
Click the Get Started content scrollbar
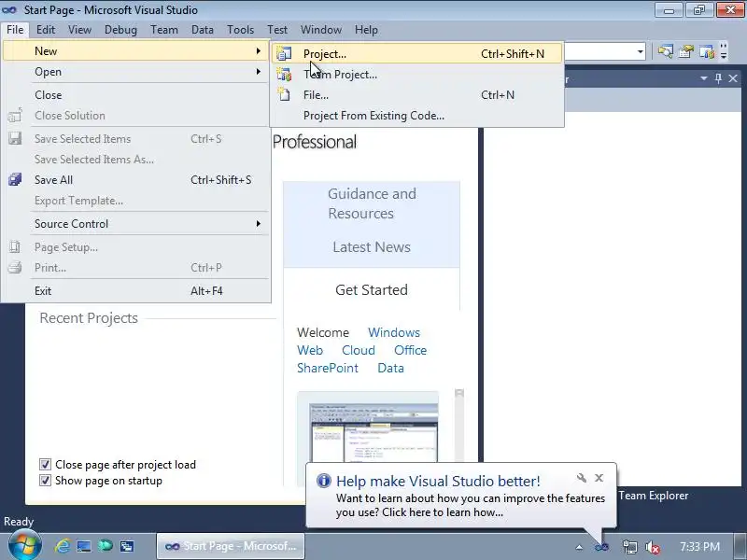click(x=459, y=426)
